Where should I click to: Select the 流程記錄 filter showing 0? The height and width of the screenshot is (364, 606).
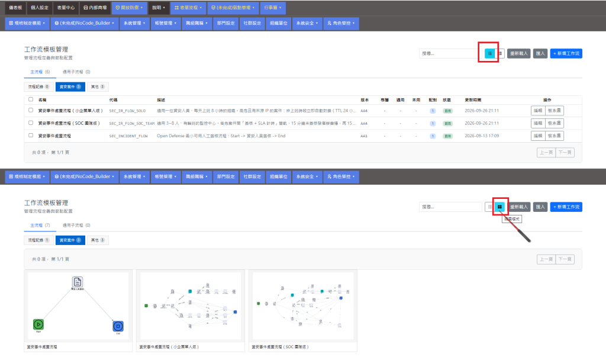point(38,86)
